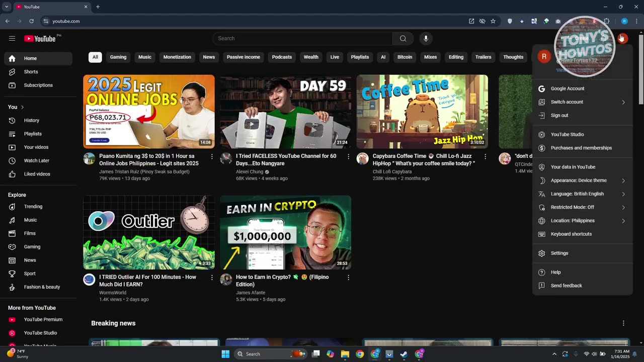Image resolution: width=644 pixels, height=362 pixels.
Task: Open the Earn in Crypto video thumbnail
Action: pos(286,232)
